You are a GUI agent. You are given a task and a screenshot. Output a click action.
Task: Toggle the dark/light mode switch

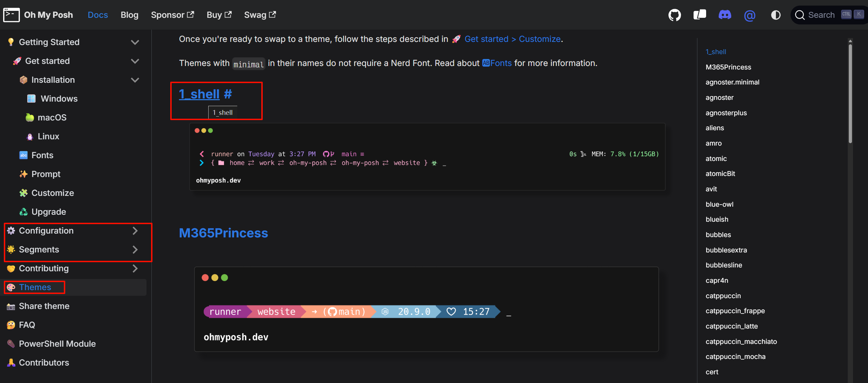(776, 15)
